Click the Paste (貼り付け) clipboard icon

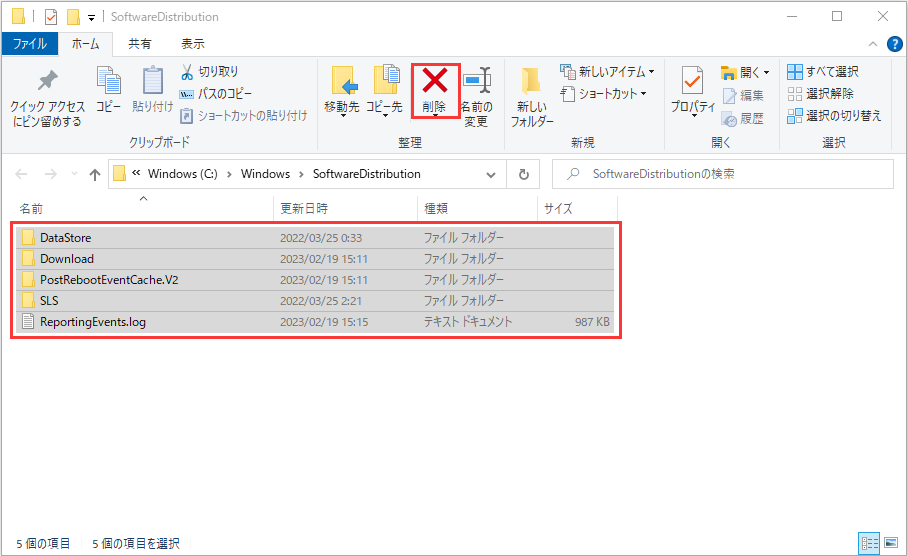[x=152, y=82]
